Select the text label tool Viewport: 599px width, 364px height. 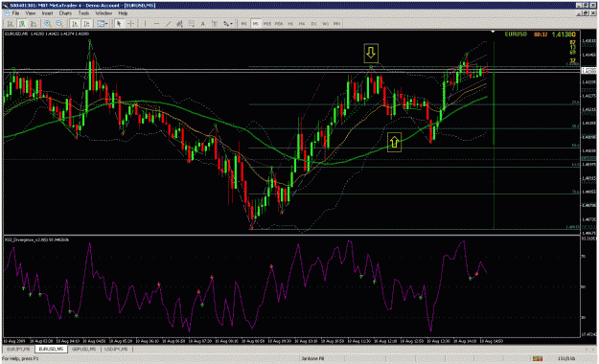pos(215,24)
